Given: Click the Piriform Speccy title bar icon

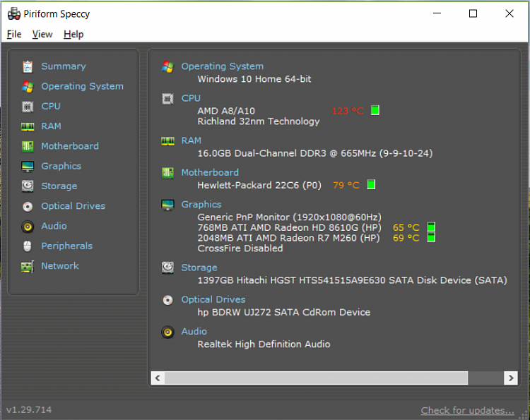Looking at the screenshot, I should coord(14,14).
